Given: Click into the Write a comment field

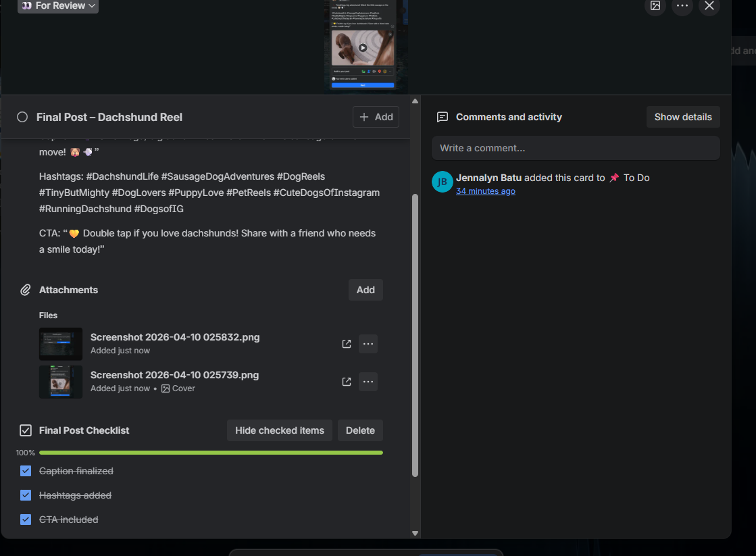Looking at the screenshot, I should 576,148.
